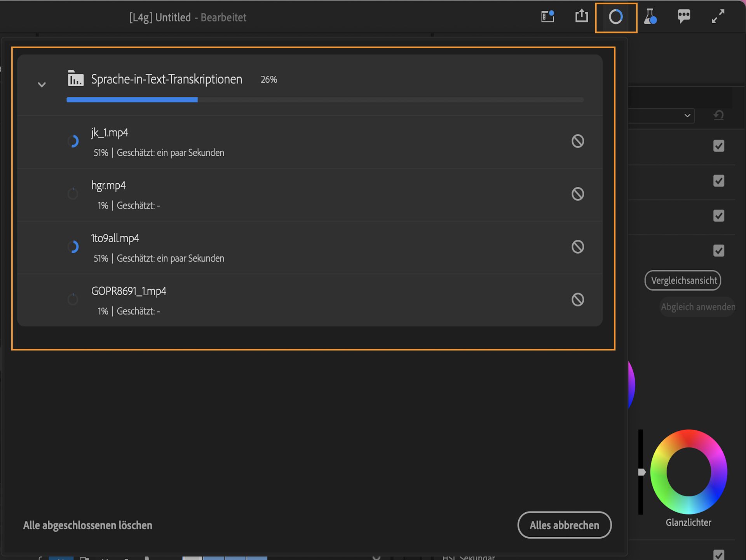The height and width of the screenshot is (560, 746).
Task: Click the Lumetri reset arrow icon
Action: [719, 115]
